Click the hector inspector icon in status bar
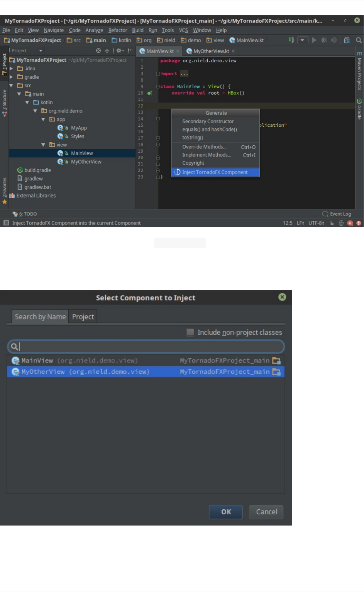 click(x=341, y=223)
